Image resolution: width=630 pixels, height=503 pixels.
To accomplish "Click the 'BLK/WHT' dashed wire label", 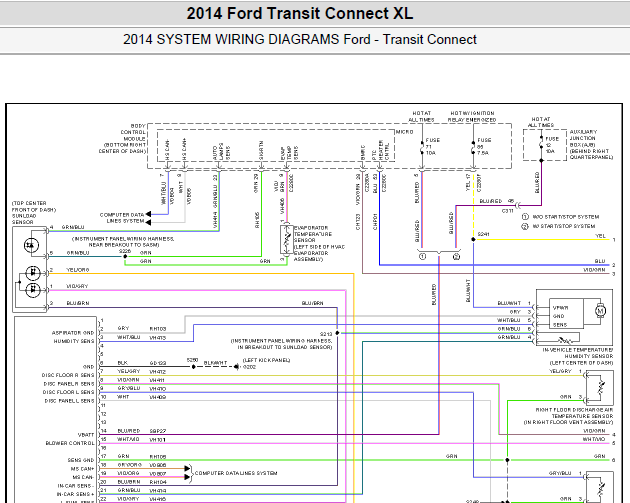I will (x=215, y=362).
